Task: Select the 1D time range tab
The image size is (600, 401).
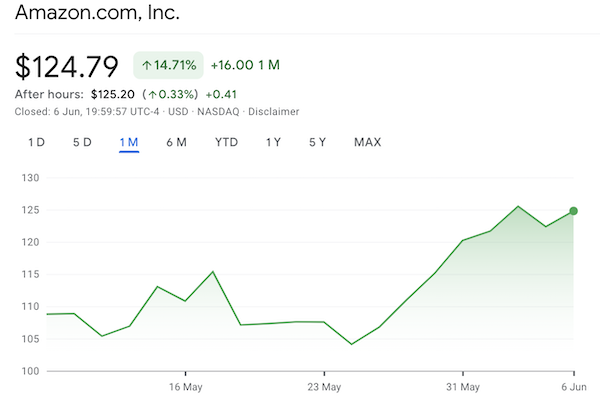Action: [x=36, y=142]
